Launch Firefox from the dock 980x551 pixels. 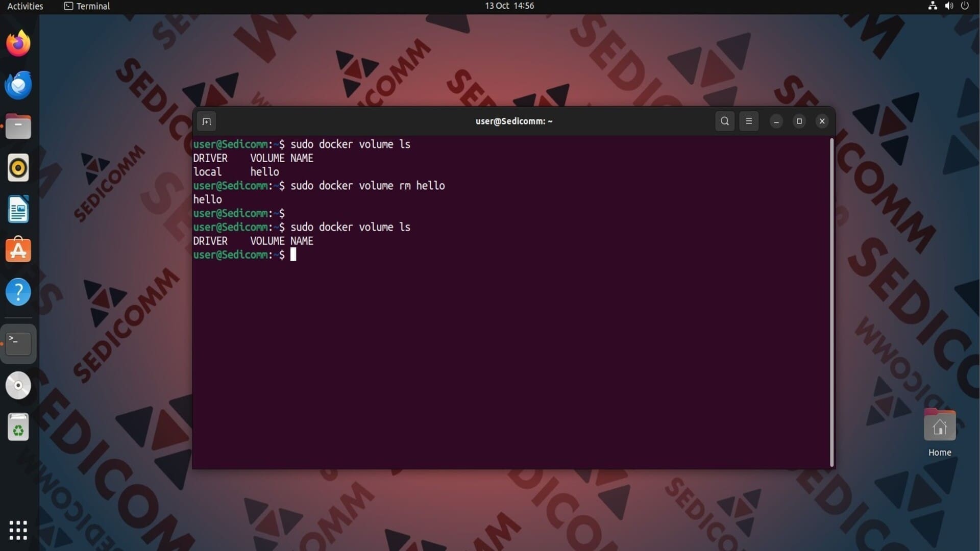[x=18, y=43]
